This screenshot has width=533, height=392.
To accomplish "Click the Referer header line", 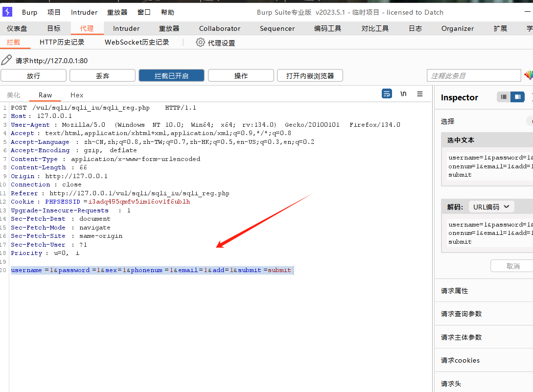I will [120, 193].
